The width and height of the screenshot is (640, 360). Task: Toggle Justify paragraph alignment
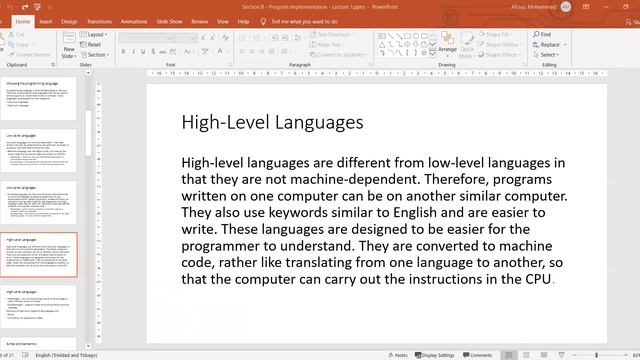271,51
